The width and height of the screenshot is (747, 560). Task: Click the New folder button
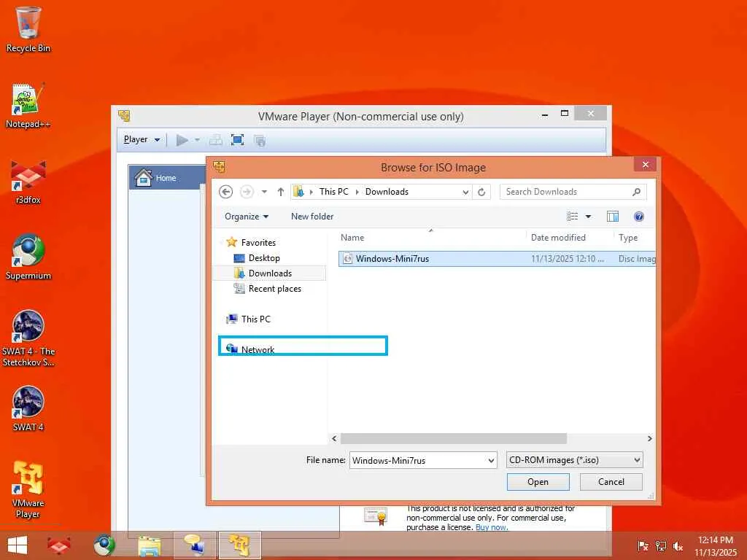click(x=312, y=217)
